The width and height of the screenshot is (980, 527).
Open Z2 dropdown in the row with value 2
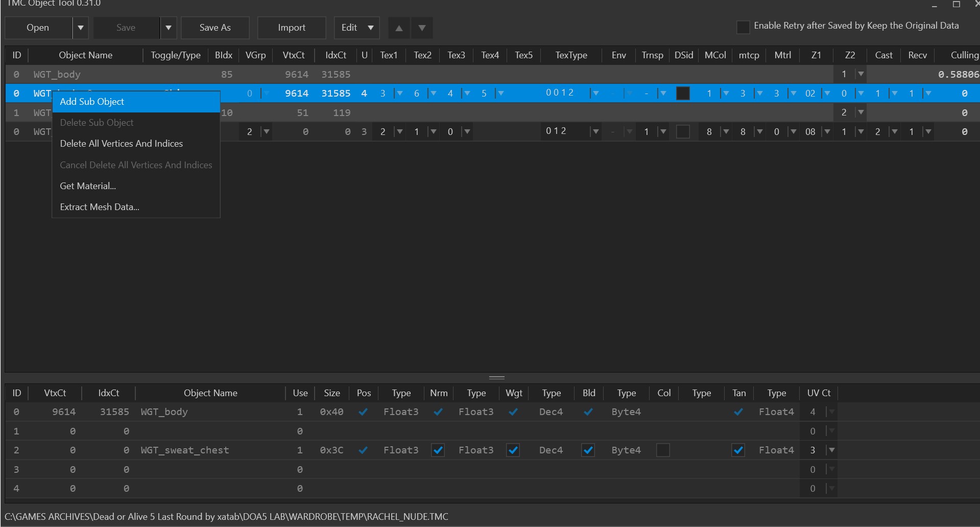coord(861,112)
